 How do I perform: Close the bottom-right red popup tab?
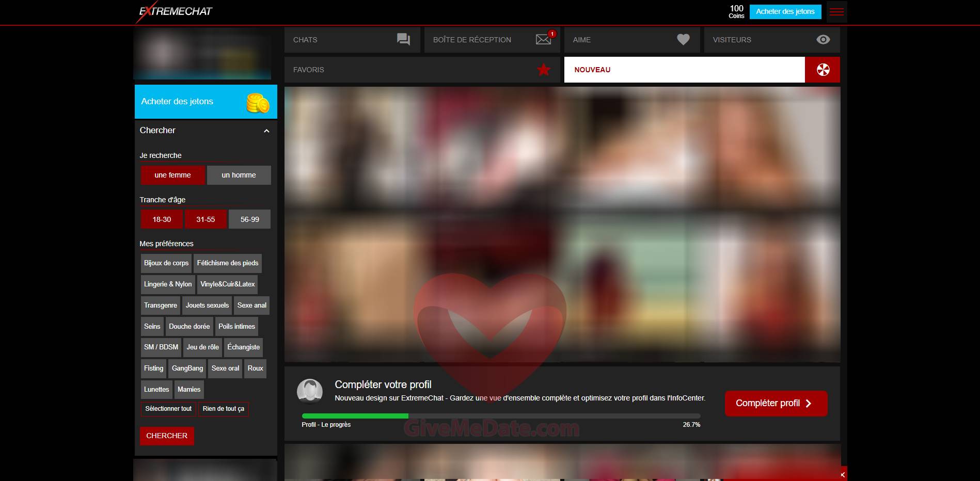[842, 474]
